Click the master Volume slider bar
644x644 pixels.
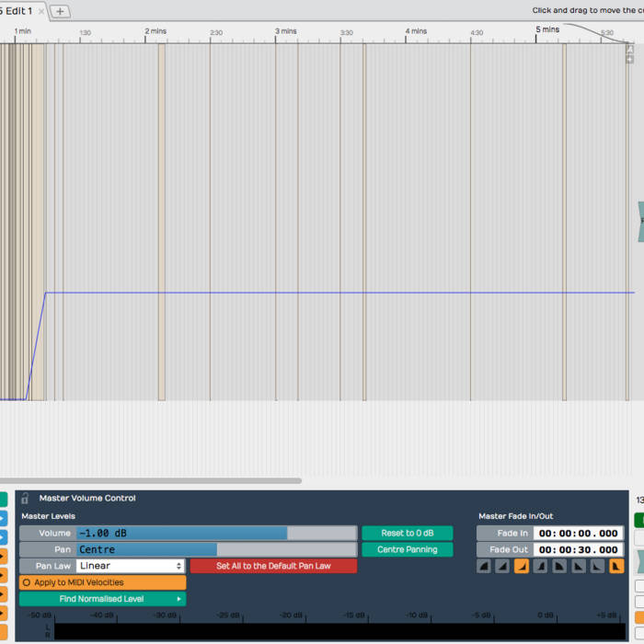click(x=215, y=533)
